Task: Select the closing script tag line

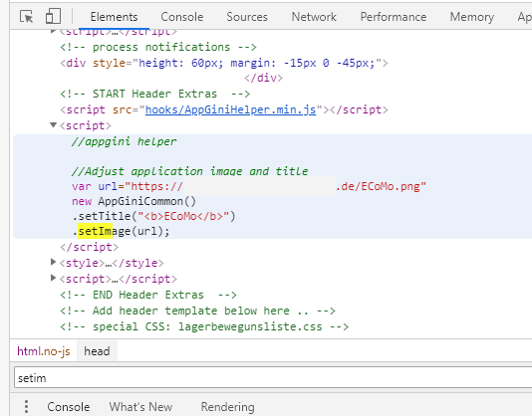Action: [x=90, y=247]
